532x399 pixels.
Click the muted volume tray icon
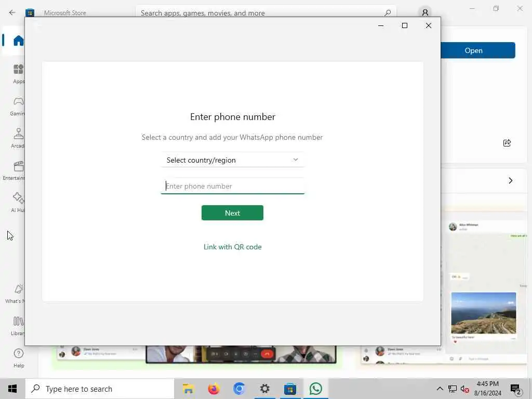tap(465, 389)
